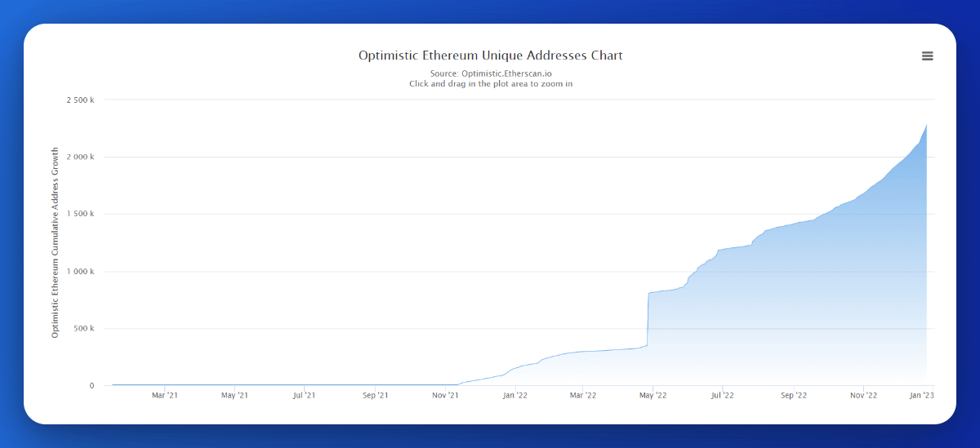The width and height of the screenshot is (980, 448).
Task: Click the 'Source: Optimistic.Etherscan.io' subtitle text
Action: pos(490,73)
